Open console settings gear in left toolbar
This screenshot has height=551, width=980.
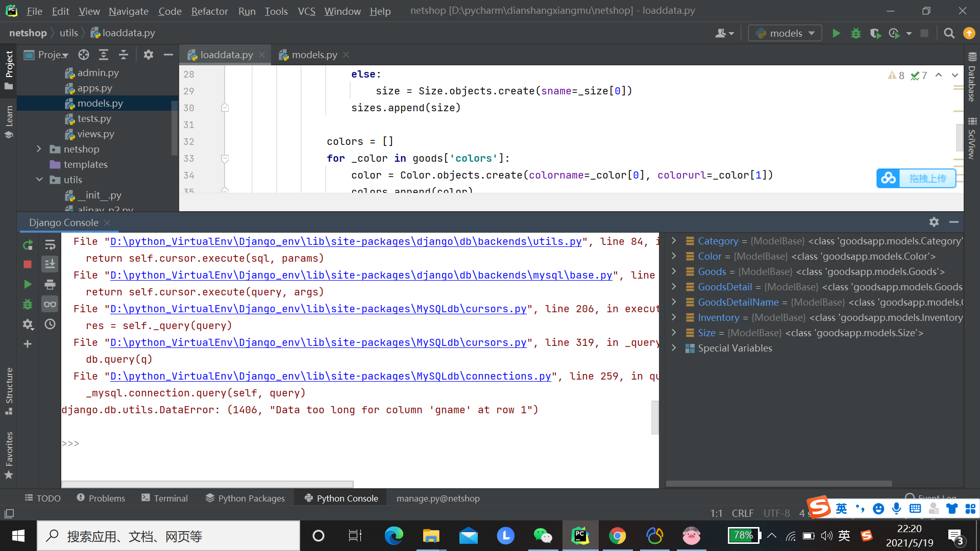point(28,324)
